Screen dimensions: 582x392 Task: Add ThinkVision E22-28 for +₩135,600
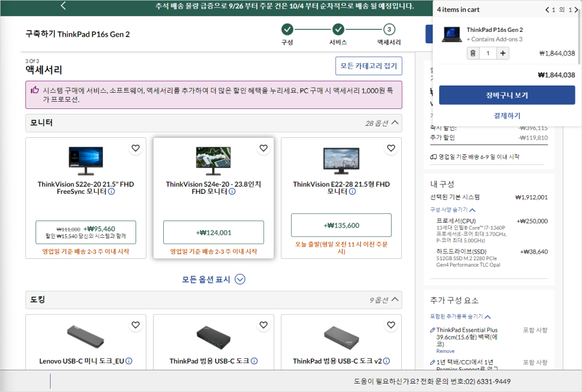pos(341,225)
